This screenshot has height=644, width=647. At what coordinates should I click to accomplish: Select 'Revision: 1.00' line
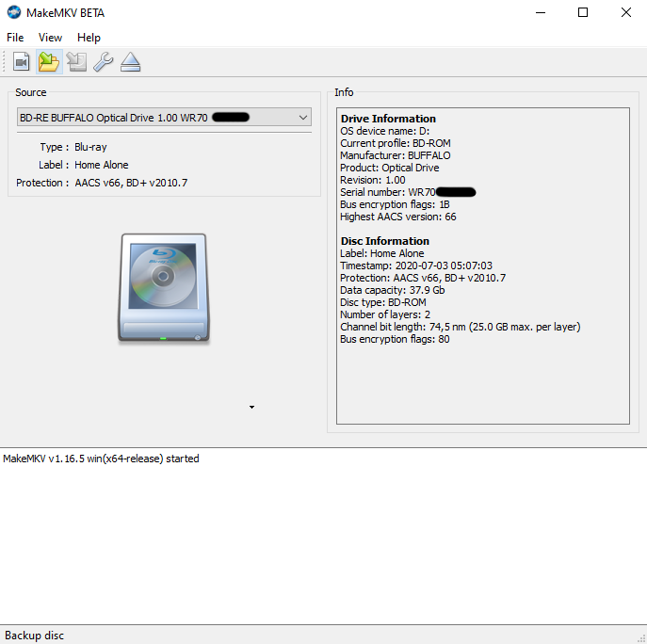coord(373,180)
